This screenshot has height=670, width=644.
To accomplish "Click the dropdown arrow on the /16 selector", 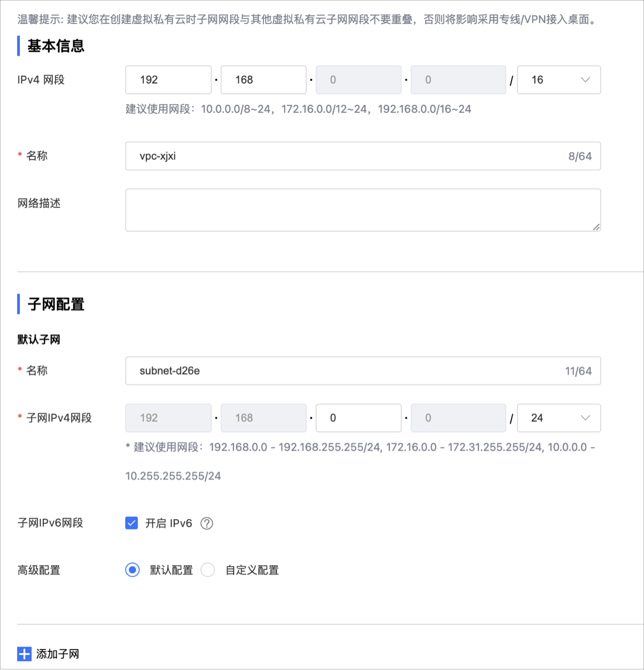I will pos(585,80).
